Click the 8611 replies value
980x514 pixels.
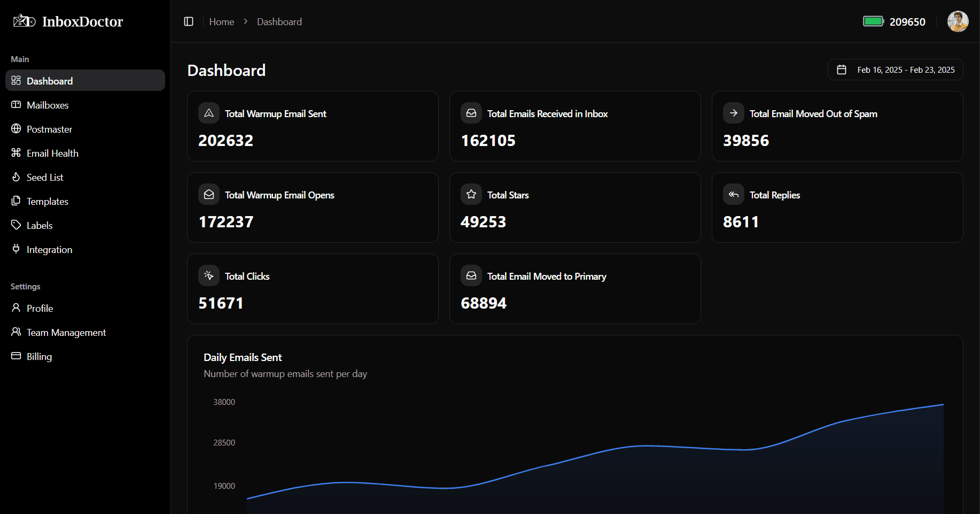point(741,221)
